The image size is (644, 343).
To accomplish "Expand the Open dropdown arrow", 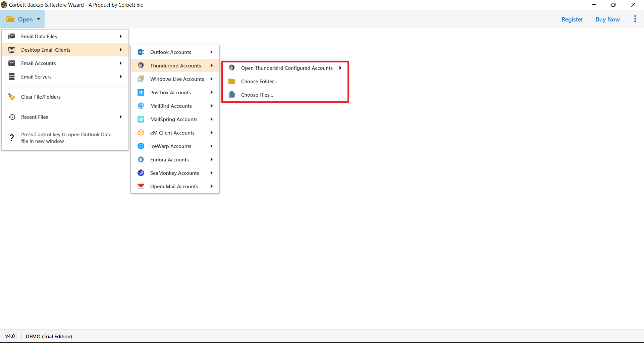I will point(39,19).
